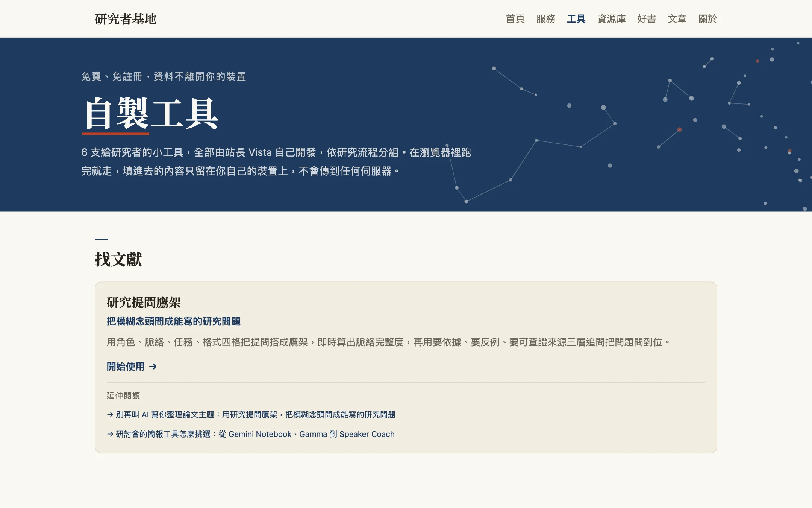Click arrow icon before 研討會的簡報工具 article
Viewport: 812px width, 508px height.
110,434
